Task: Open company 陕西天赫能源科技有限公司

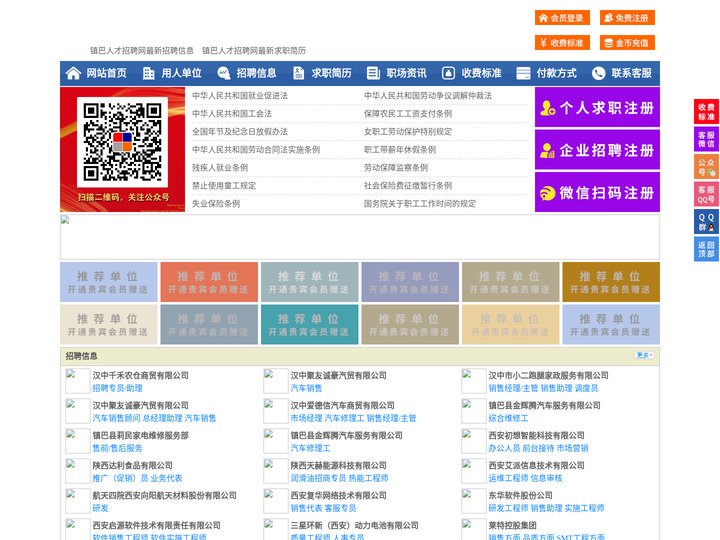Action: pyautogui.click(x=338, y=465)
